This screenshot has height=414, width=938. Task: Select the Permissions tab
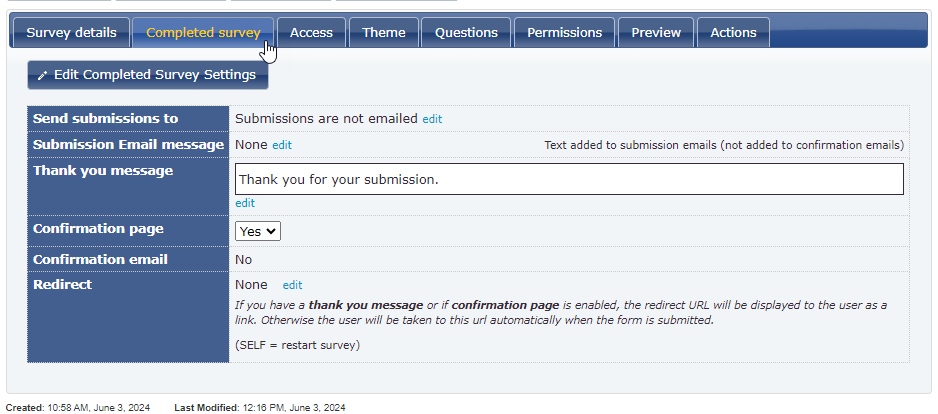pyautogui.click(x=564, y=32)
